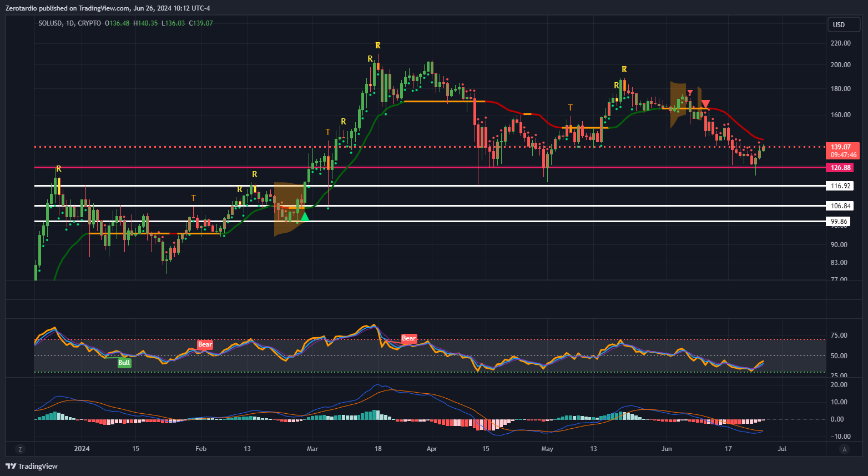Click the close value C139.07
868x476 pixels.
coord(201,23)
